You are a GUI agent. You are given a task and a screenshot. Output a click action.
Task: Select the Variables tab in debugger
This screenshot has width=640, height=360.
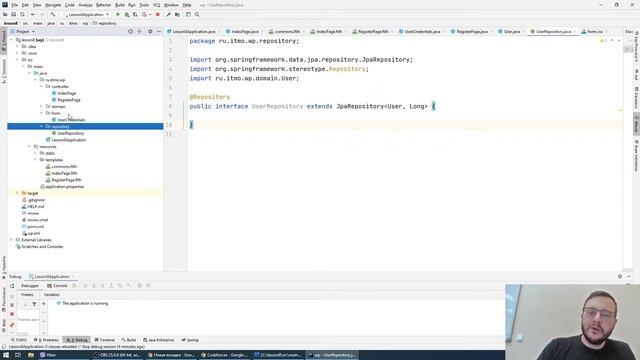pyautogui.click(x=52, y=295)
